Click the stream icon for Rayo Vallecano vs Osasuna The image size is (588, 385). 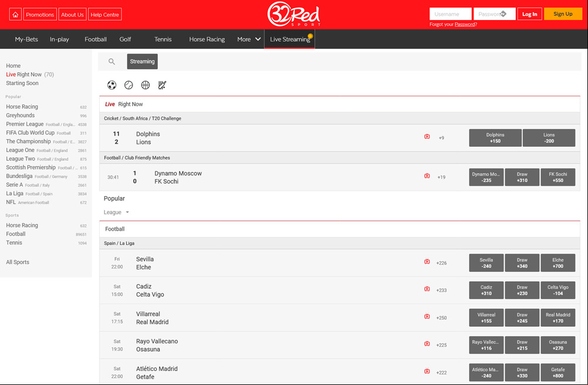pyautogui.click(x=427, y=344)
